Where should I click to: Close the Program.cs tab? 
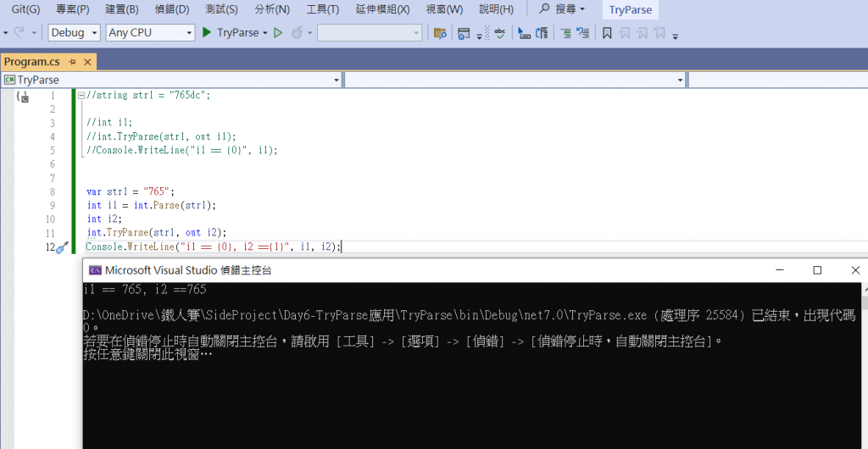[87, 62]
